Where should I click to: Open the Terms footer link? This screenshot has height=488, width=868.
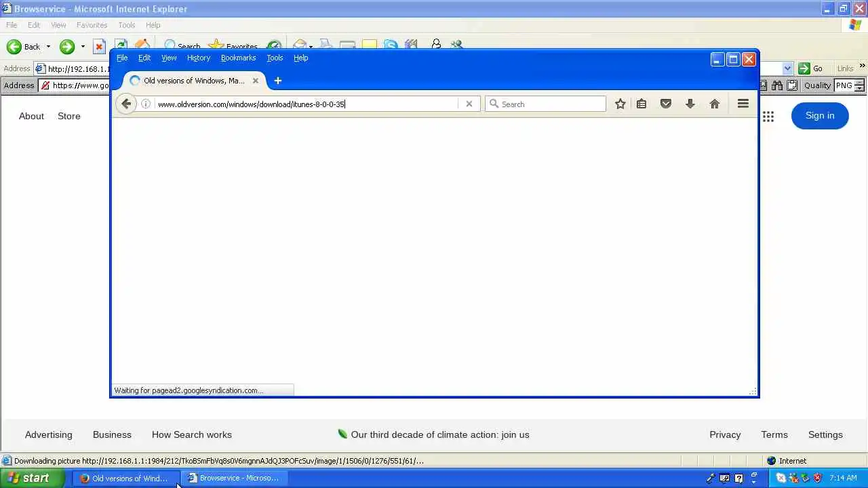pos(774,434)
